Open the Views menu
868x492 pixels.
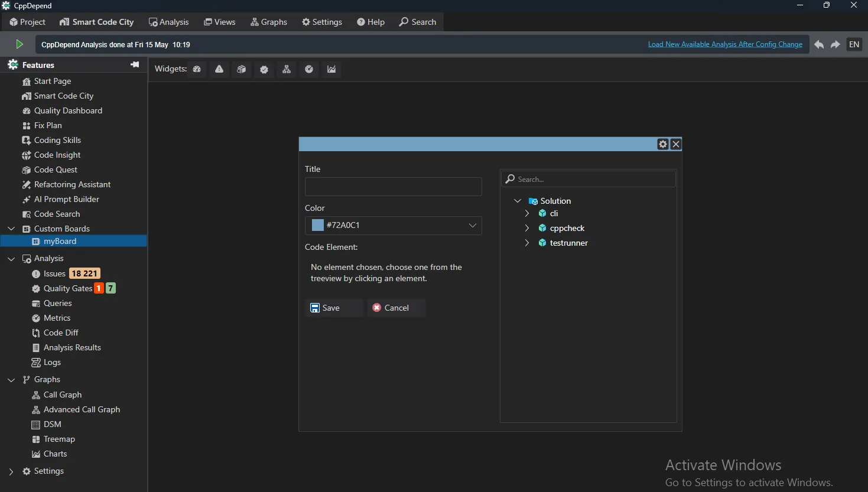[220, 22]
